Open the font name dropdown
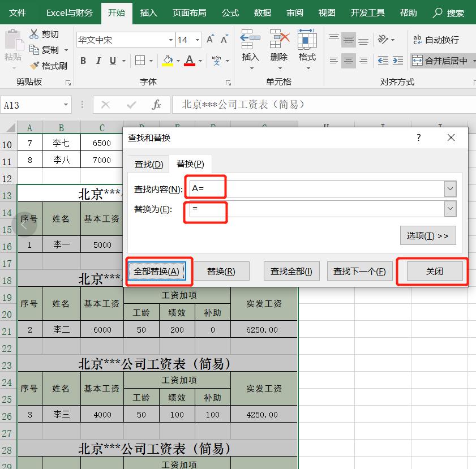The height and width of the screenshot is (469, 476). click(171, 40)
